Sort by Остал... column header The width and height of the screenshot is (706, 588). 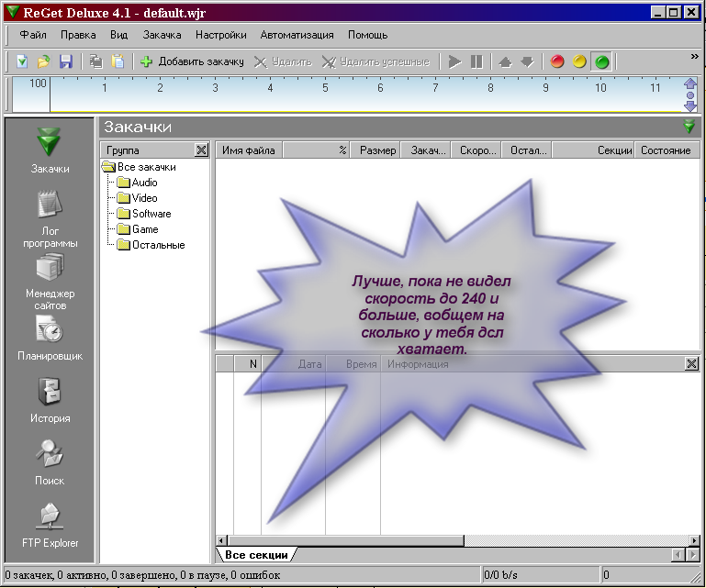pos(527,150)
